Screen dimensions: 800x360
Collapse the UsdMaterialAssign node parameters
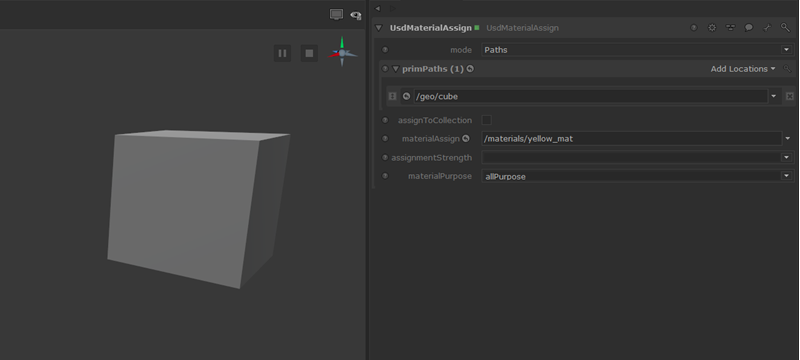(x=379, y=28)
